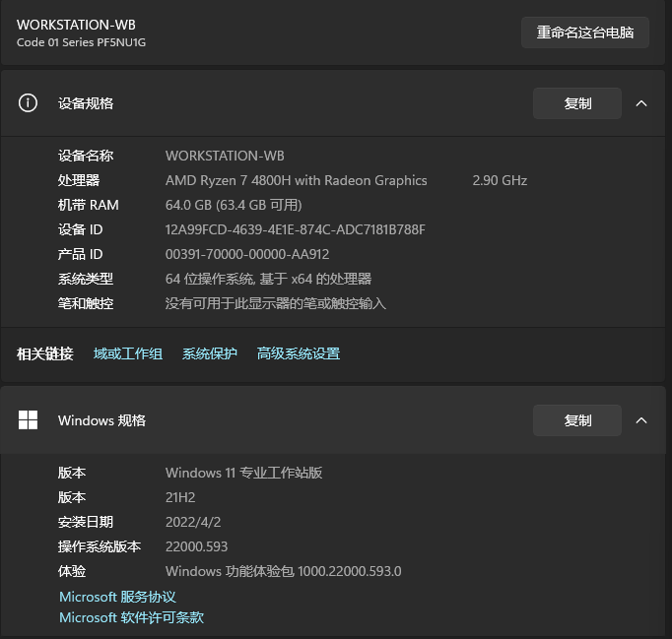Select the install date 2022/4/2
672x639 pixels.
tap(193, 522)
